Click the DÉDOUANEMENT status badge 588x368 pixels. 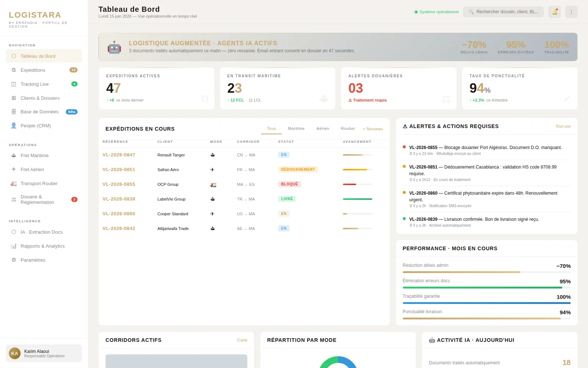[298, 170]
